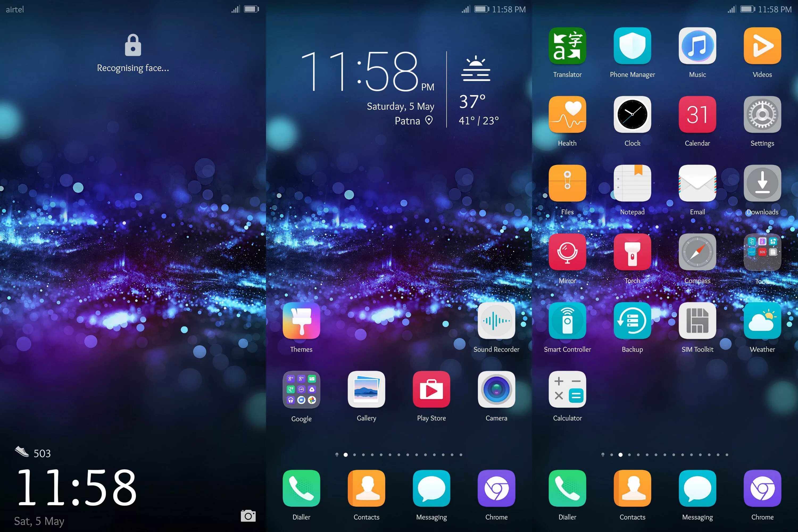The width and height of the screenshot is (798, 532).
Task: Open the Calendar showing date 31
Action: tap(697, 118)
